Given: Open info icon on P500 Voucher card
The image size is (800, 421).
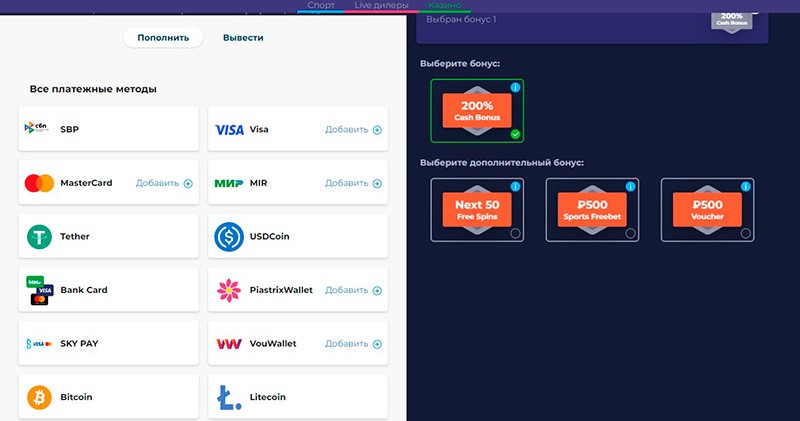Looking at the screenshot, I should tap(746, 187).
